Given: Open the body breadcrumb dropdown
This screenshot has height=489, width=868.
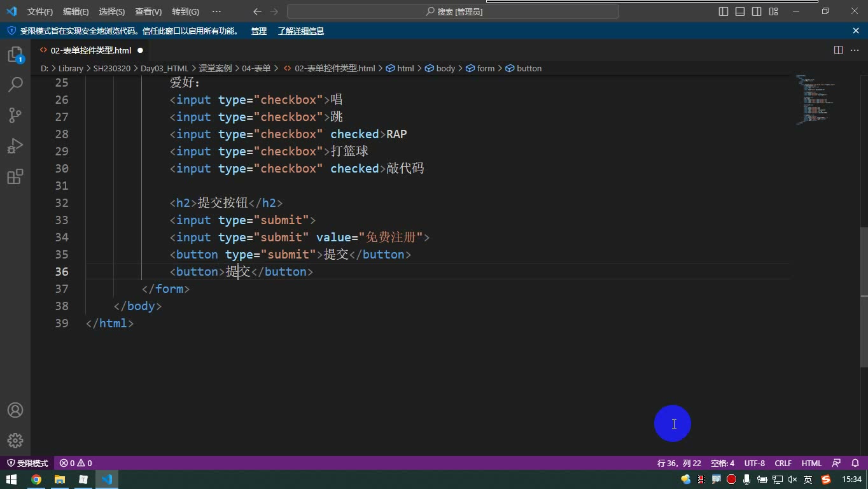Looking at the screenshot, I should point(440,68).
